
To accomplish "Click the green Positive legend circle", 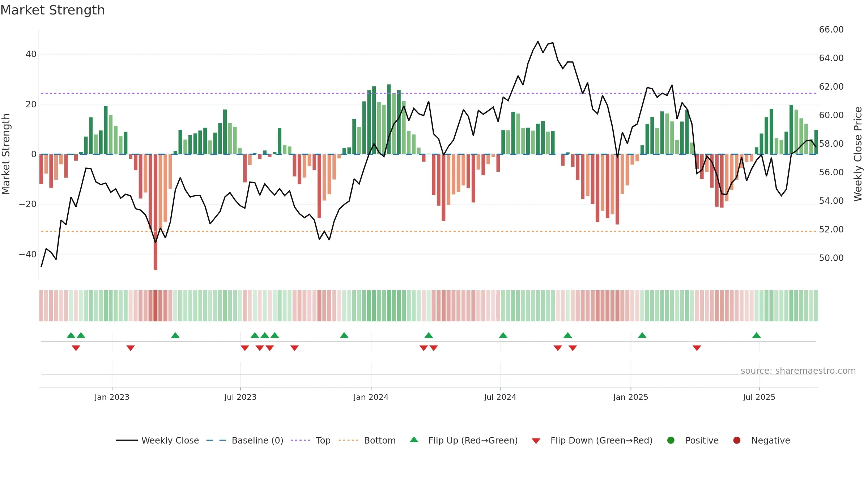I will coord(671,440).
